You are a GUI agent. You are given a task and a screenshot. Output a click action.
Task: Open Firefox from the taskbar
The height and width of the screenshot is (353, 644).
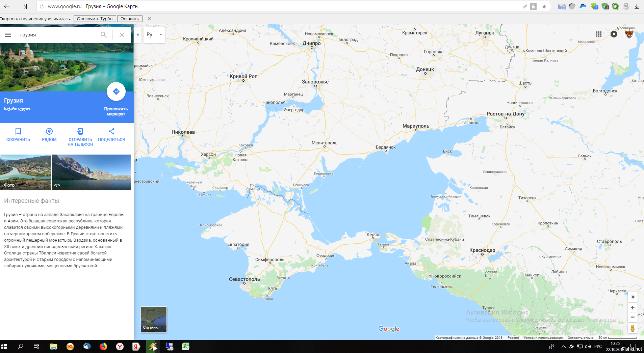click(x=103, y=347)
